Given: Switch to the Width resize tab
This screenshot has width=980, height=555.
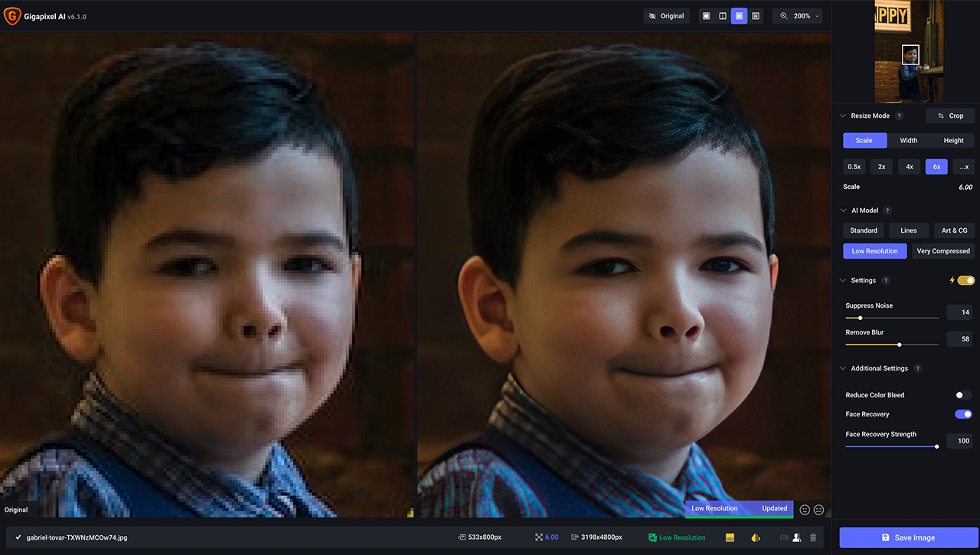Looking at the screenshot, I should coord(908,140).
